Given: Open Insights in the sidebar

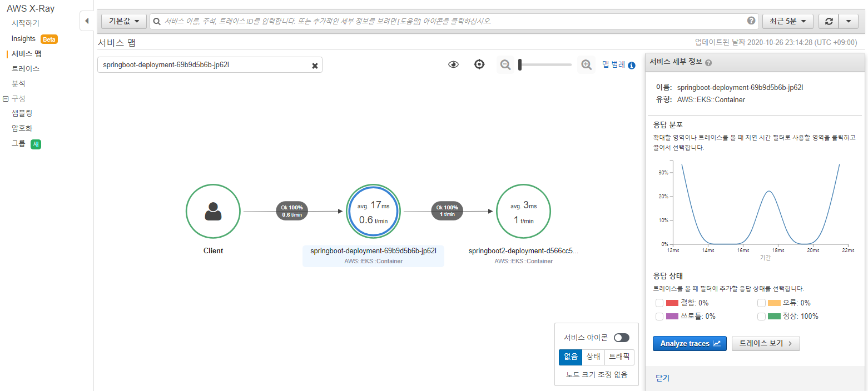Looking at the screenshot, I should point(23,39).
